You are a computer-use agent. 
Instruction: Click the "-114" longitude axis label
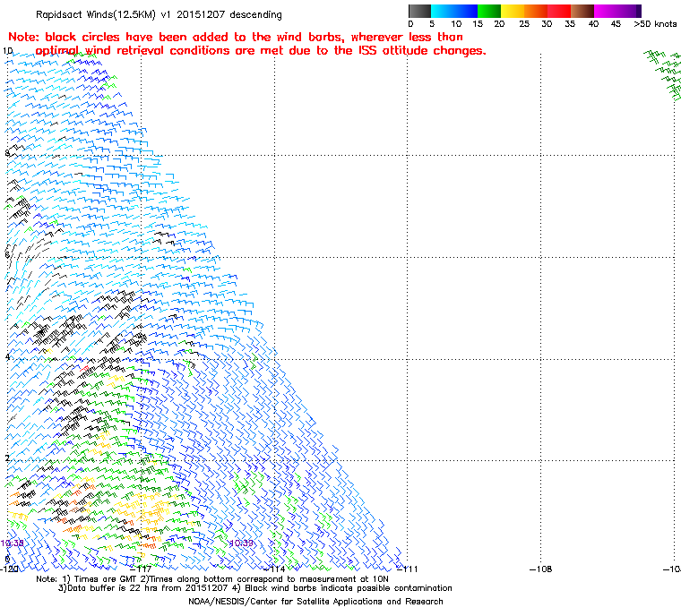274,569
